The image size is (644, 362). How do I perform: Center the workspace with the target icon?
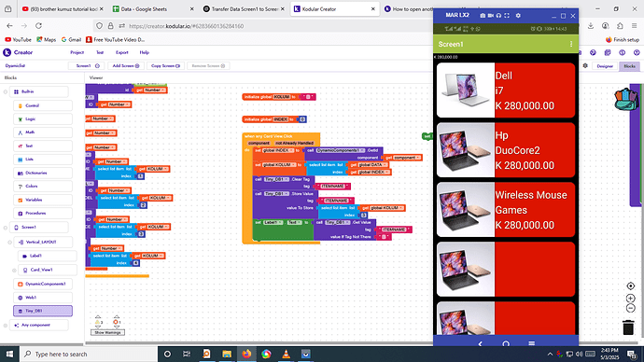pos(630,285)
